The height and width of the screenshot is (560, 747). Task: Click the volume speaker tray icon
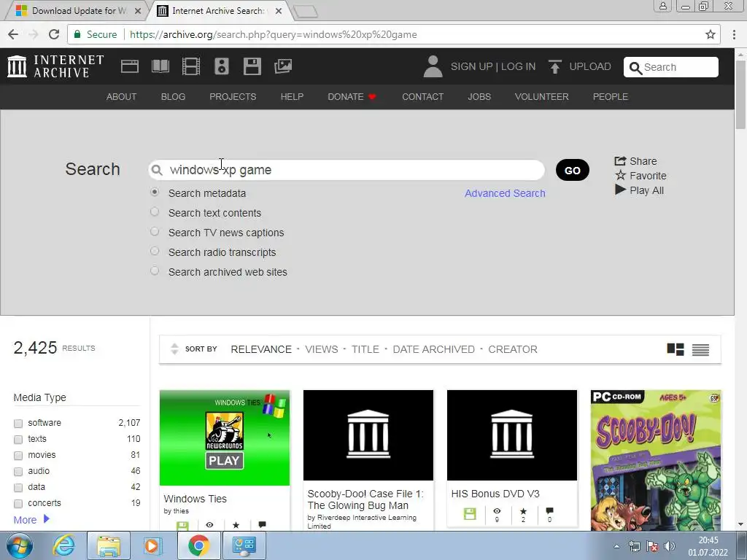670,546
